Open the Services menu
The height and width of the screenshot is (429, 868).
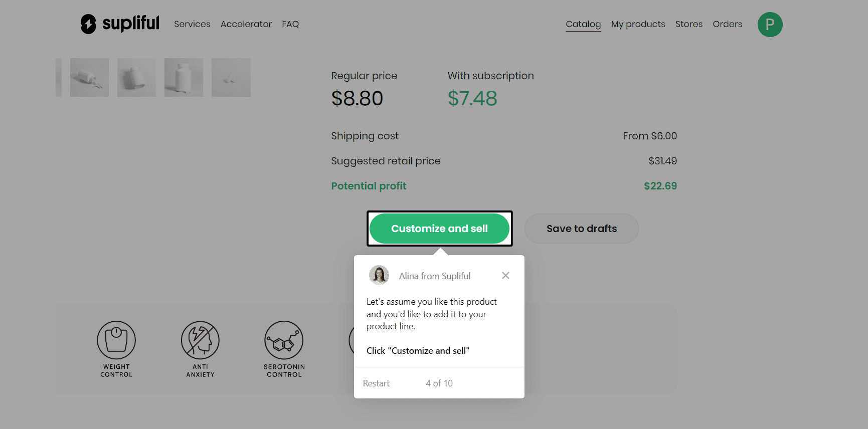click(x=192, y=24)
